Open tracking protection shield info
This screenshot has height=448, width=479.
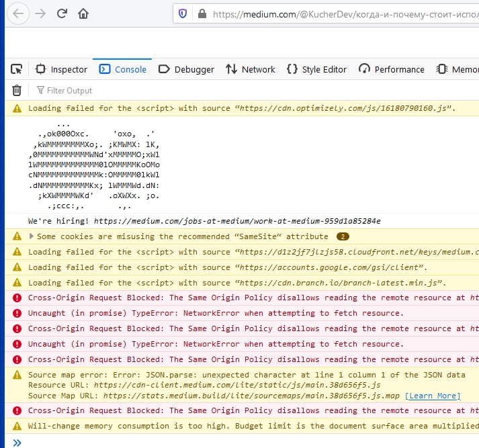(x=183, y=13)
